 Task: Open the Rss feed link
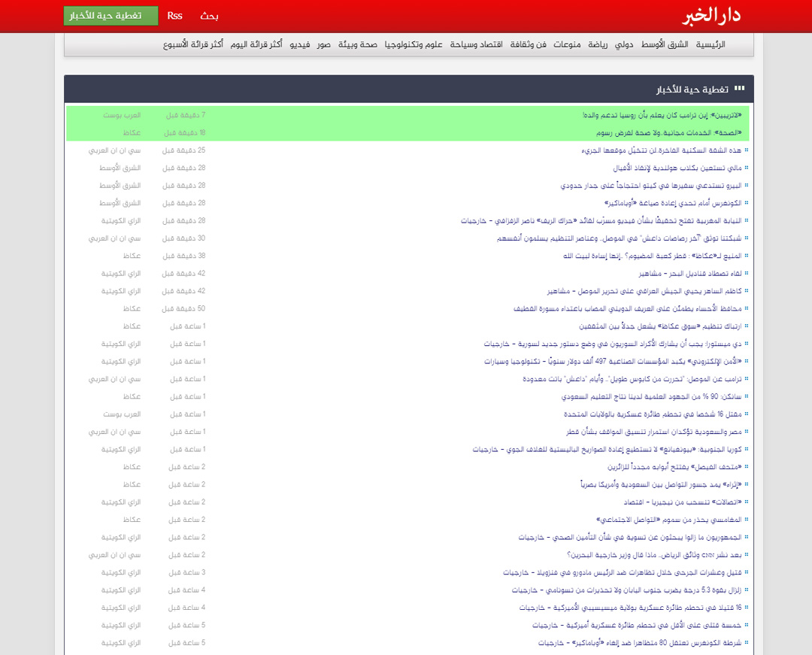(x=174, y=16)
